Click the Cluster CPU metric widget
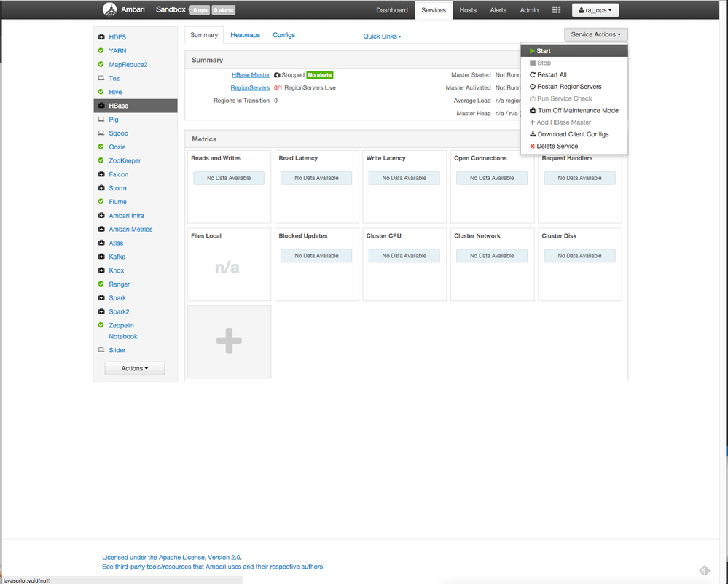728x584 pixels. [404, 265]
